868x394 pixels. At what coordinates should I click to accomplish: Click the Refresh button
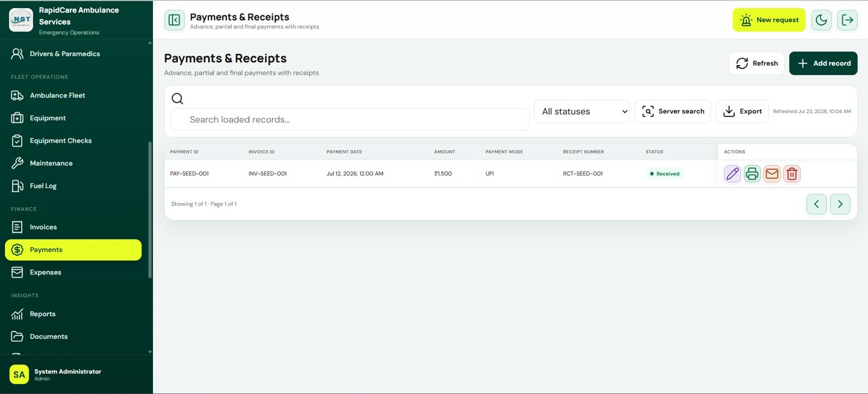[x=757, y=63]
